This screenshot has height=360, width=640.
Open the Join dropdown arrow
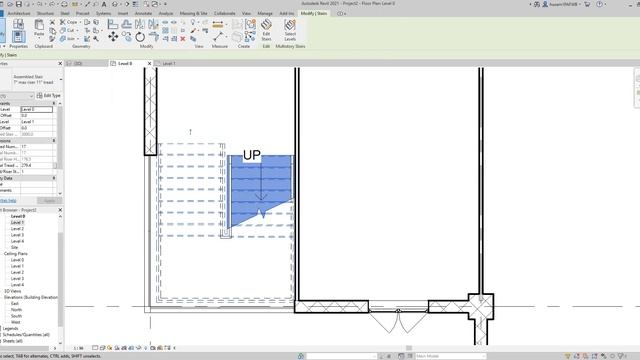[x=78, y=39]
